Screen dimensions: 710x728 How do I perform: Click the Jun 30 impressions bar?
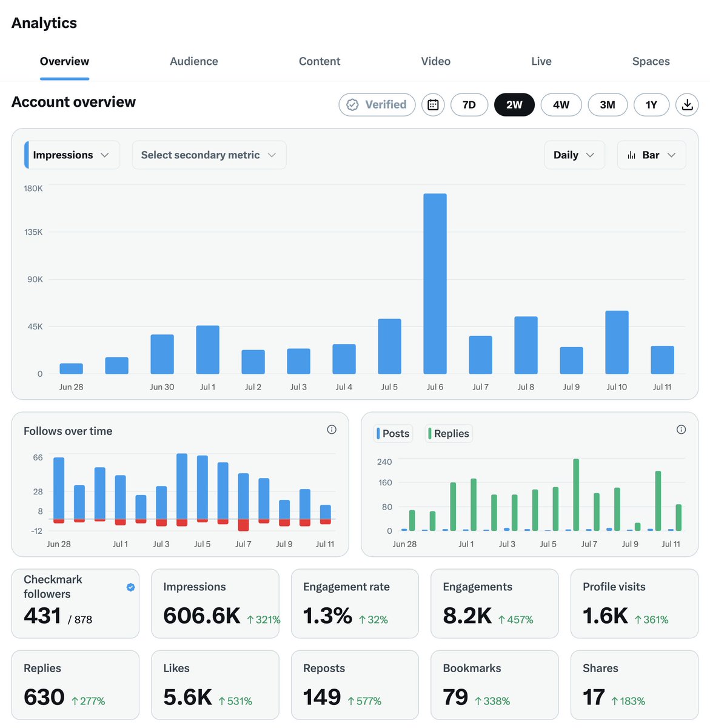point(162,354)
